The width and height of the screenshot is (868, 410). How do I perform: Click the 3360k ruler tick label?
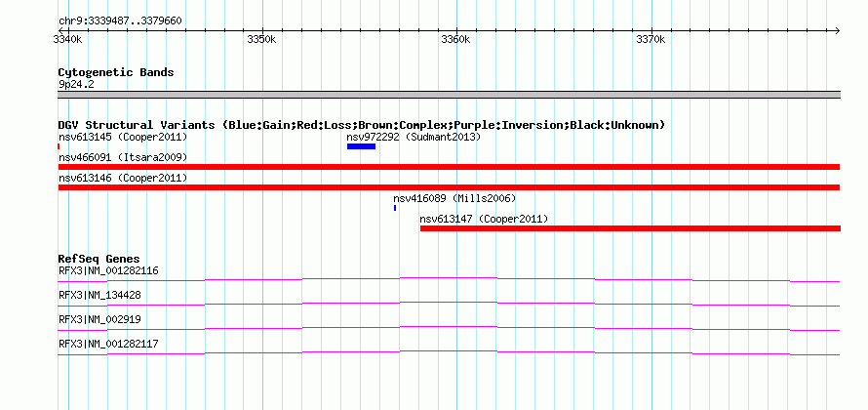(456, 39)
